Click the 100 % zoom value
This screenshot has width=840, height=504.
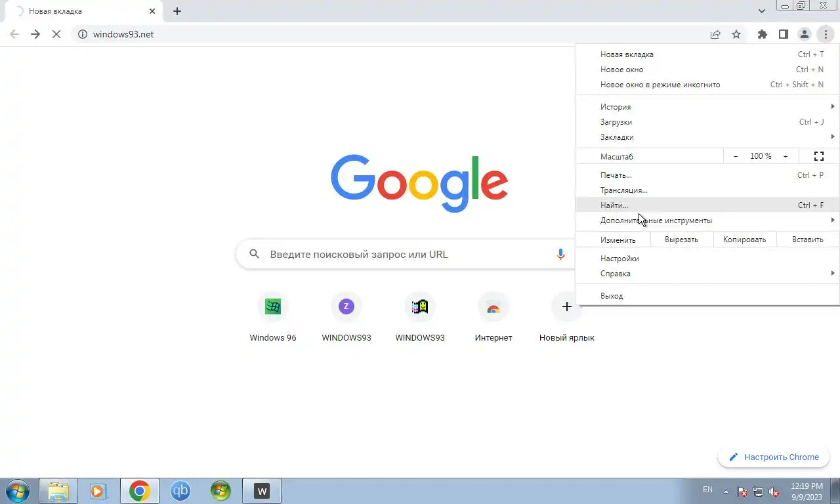tap(761, 156)
